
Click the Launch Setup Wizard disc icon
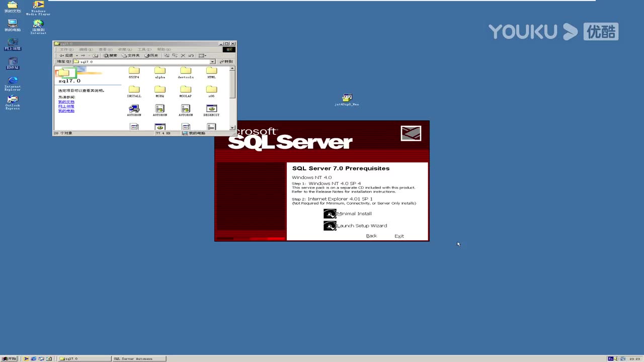coord(330,226)
